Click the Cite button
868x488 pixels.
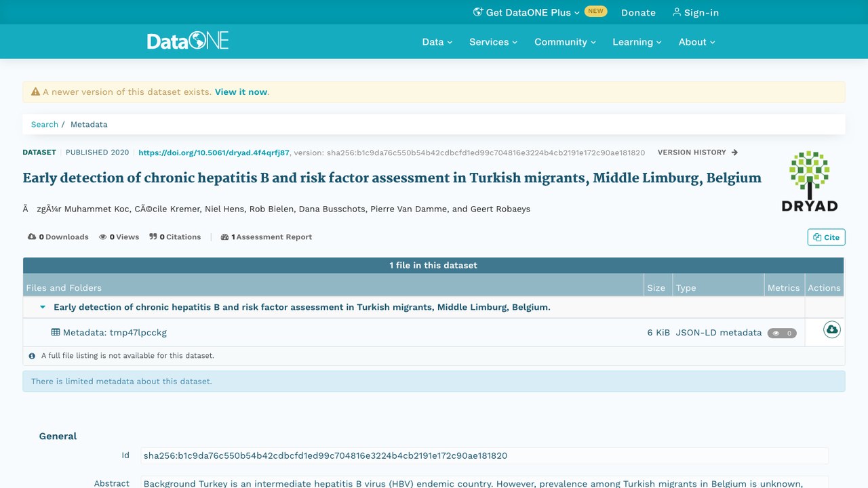826,237
